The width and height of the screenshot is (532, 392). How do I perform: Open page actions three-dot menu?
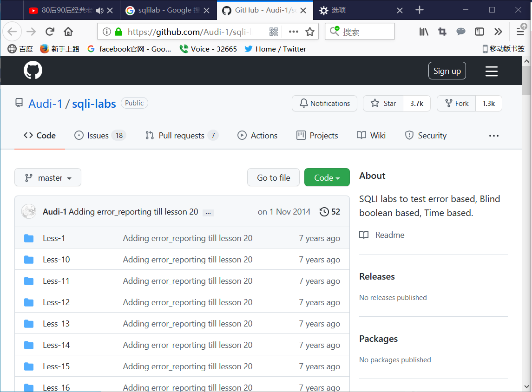[293, 32]
